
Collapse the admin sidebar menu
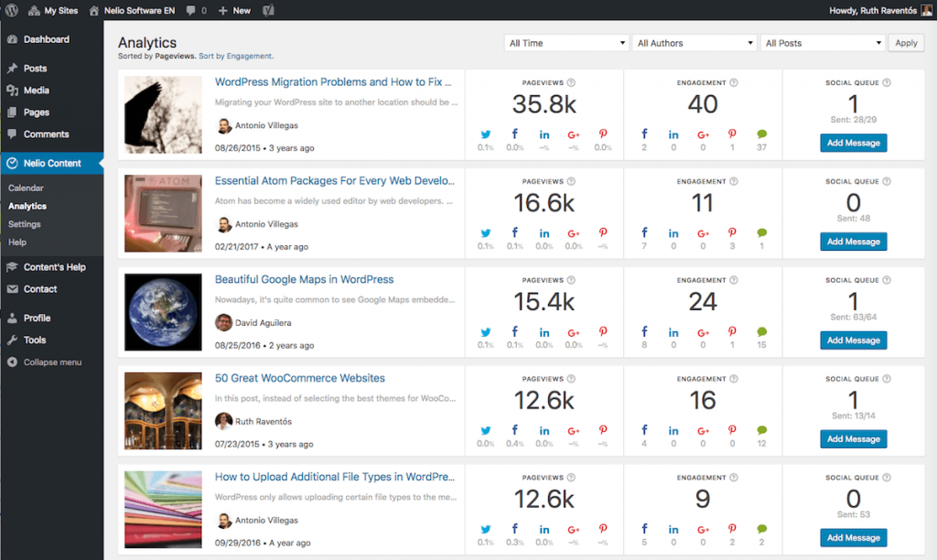[x=52, y=362]
